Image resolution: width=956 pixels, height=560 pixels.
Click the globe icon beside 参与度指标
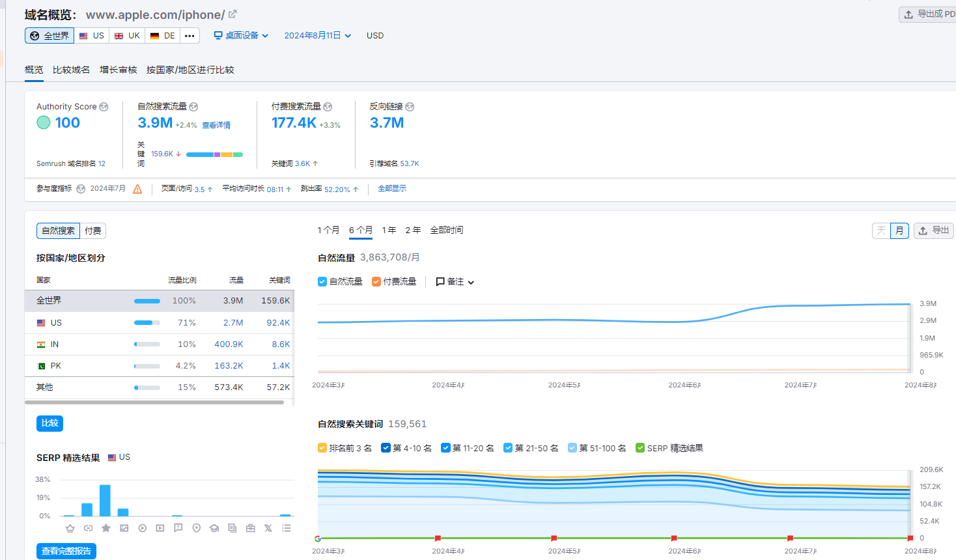click(81, 189)
